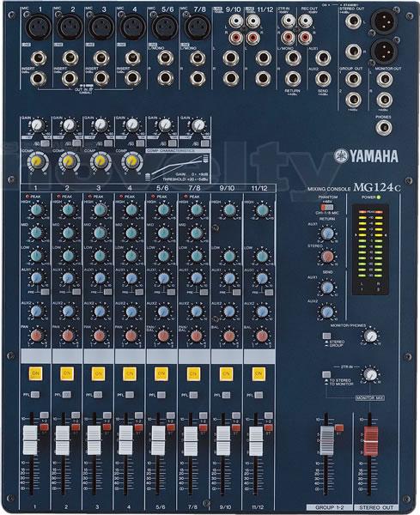Screen dimensions: 420x515
Task: Toggle the monitor STEREO/GROUP selector switch
Action: (x=326, y=336)
